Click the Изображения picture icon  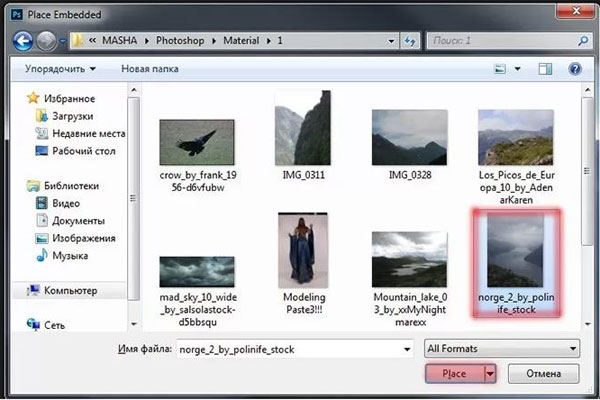41,238
